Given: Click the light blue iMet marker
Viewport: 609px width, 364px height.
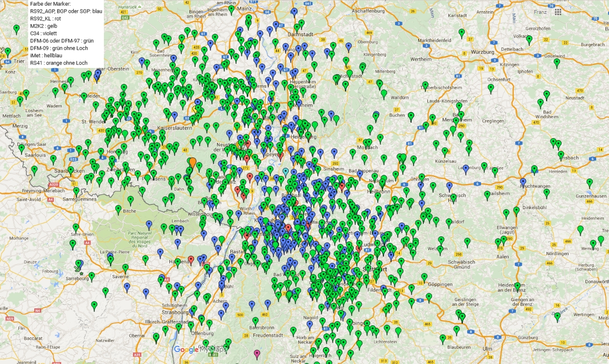Looking at the screenshot, I should [286, 171].
